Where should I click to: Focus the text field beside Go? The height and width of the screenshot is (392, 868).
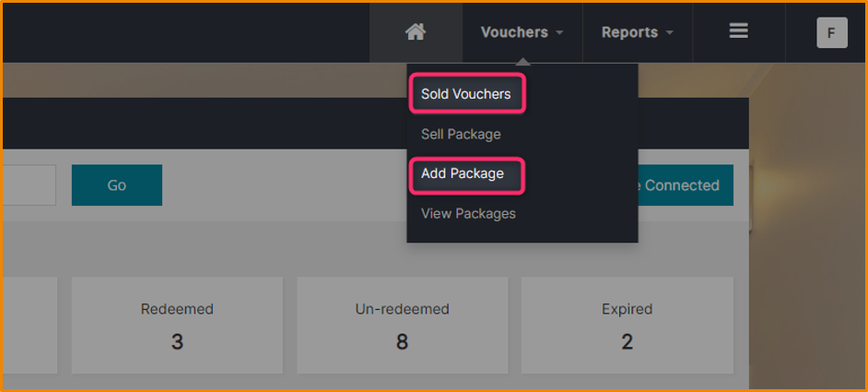(x=28, y=185)
